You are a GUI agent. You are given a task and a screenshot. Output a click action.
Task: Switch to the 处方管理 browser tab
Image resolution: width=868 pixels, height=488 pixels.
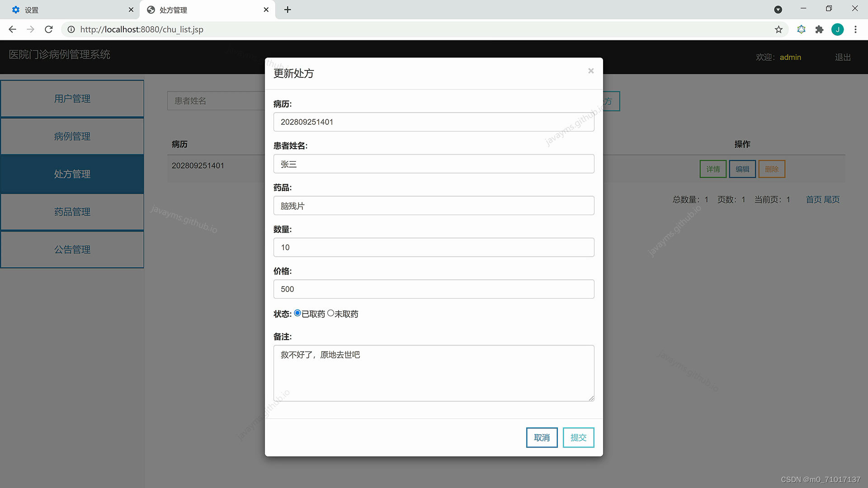coord(207,9)
